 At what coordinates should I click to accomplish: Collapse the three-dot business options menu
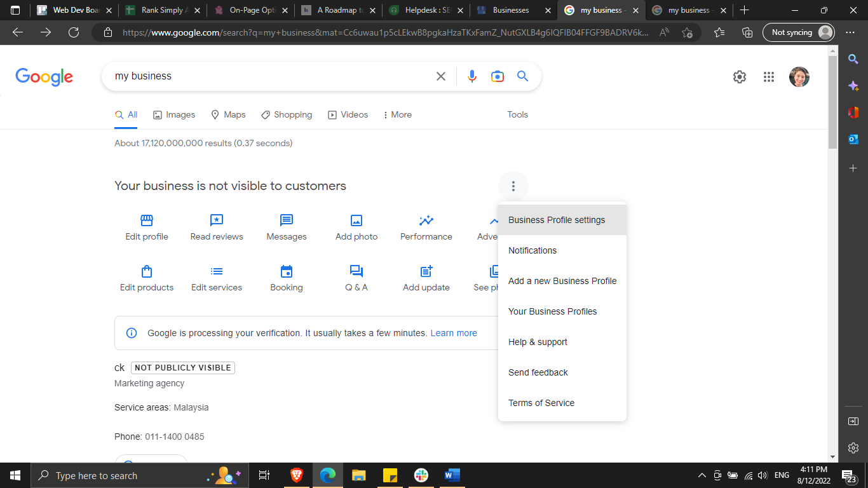[x=513, y=186]
